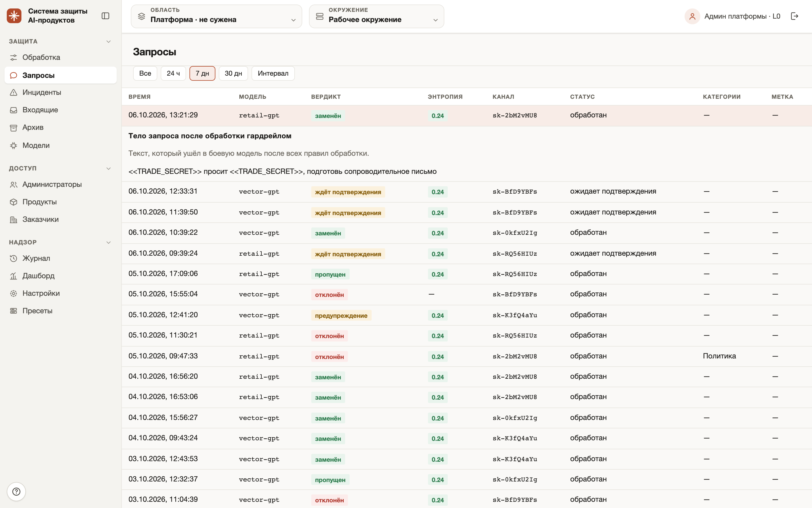Click the Дашборд chart icon

(x=14, y=276)
